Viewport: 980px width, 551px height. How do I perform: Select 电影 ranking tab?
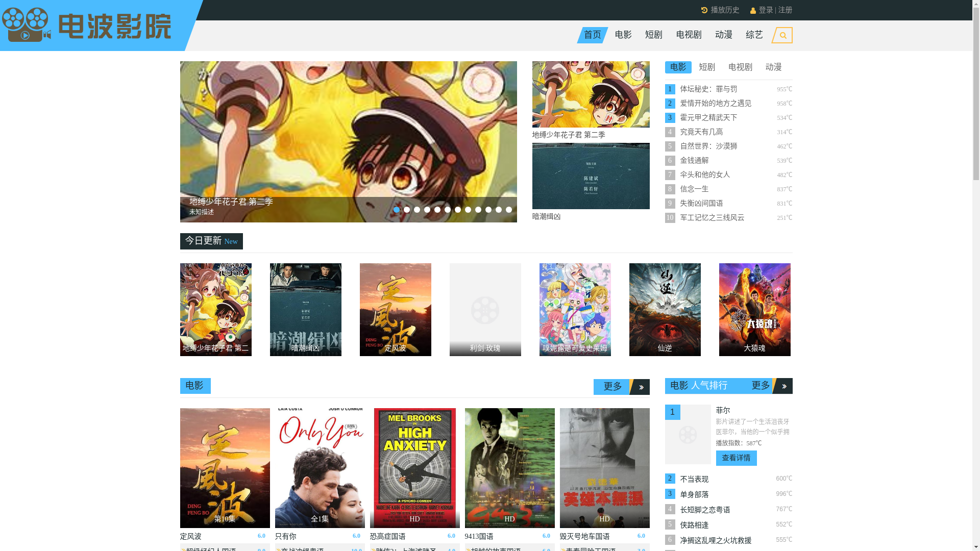(x=678, y=67)
